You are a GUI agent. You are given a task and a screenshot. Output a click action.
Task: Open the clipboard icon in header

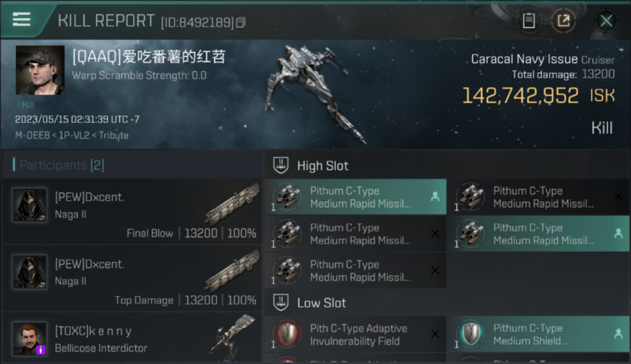(x=529, y=21)
